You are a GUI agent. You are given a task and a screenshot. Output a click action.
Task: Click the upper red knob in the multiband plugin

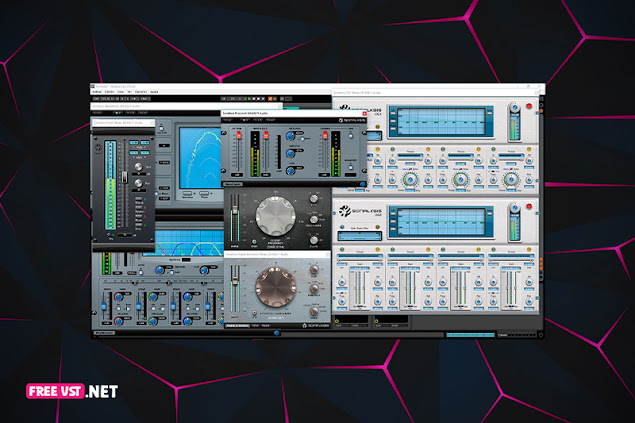click(119, 297)
